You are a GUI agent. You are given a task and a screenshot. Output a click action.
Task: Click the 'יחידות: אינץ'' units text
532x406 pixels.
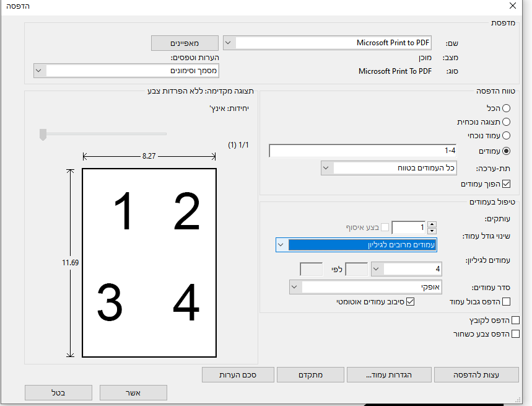click(x=229, y=108)
